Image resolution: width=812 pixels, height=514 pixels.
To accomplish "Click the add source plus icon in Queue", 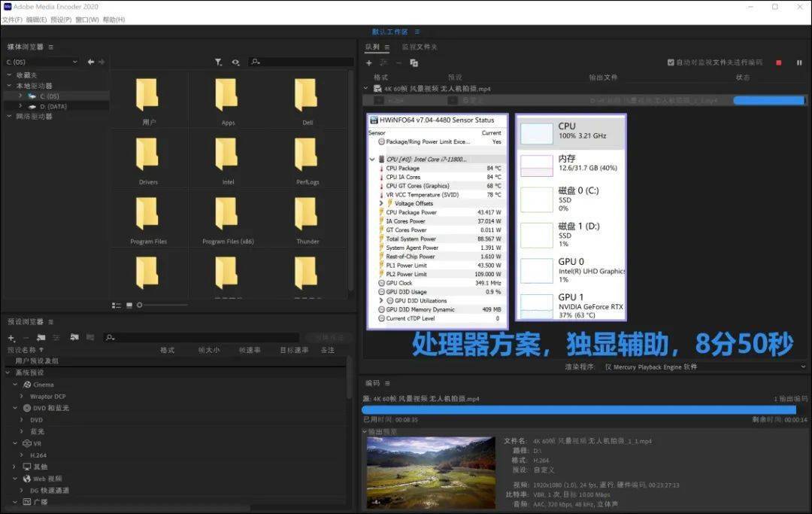I will [x=368, y=62].
